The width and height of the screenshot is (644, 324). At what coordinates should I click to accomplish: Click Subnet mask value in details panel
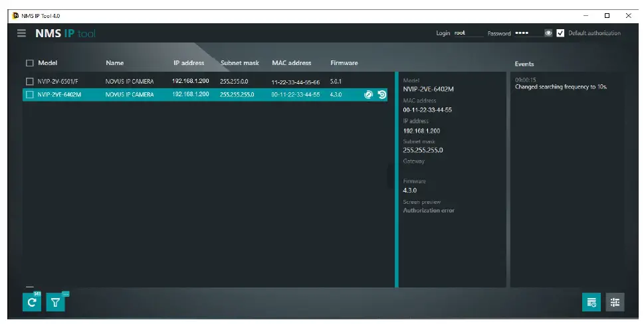(x=423, y=150)
